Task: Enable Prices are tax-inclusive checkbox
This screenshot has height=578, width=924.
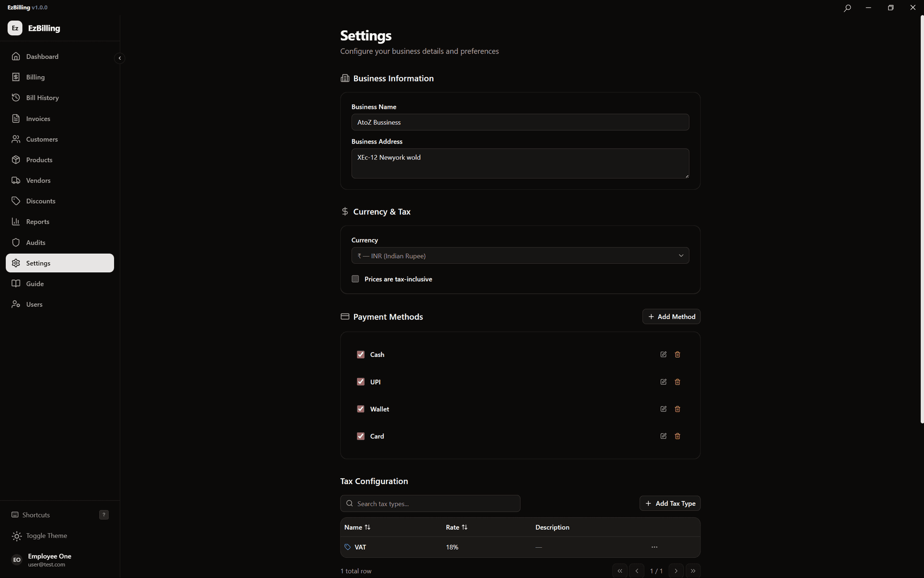Action: (x=355, y=279)
